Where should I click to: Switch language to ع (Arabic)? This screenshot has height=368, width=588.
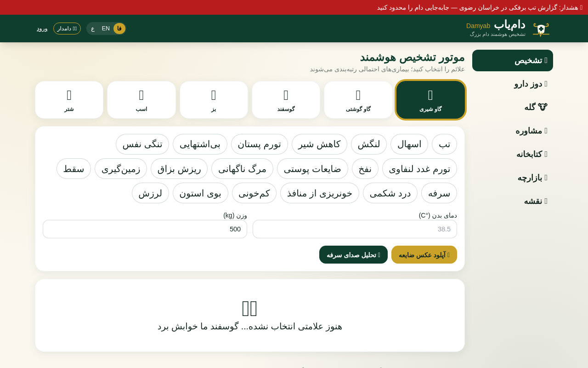[93, 29]
